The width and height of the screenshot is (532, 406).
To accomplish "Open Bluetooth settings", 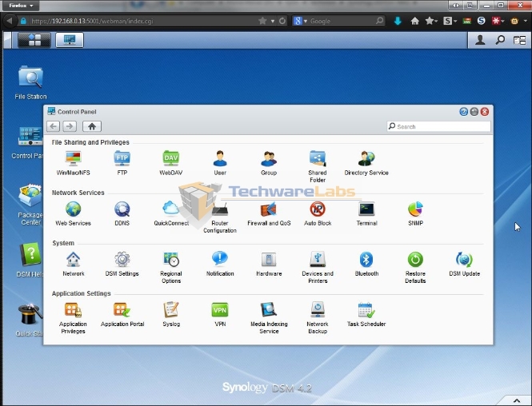I will click(x=366, y=264).
